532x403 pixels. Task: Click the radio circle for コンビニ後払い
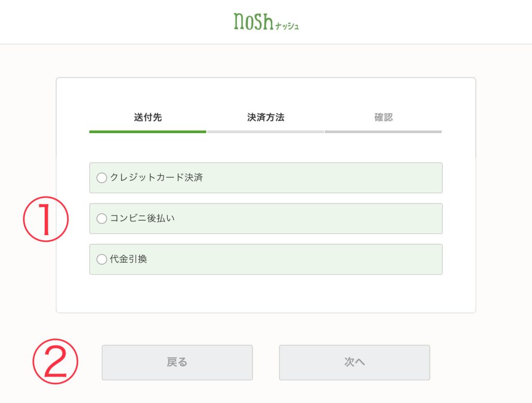coord(102,218)
